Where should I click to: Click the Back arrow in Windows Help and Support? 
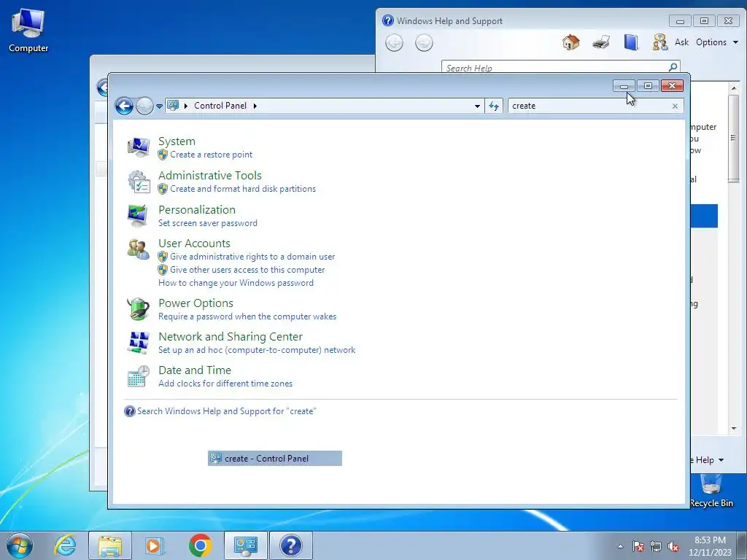coord(394,43)
